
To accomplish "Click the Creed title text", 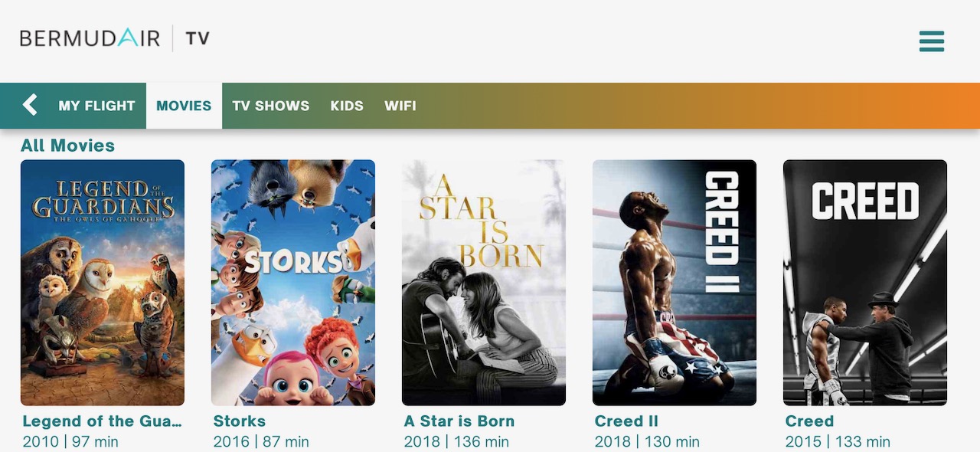I will tap(809, 421).
